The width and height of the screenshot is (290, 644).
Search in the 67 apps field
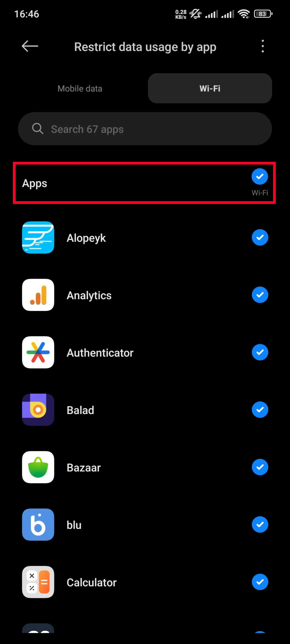pos(145,129)
